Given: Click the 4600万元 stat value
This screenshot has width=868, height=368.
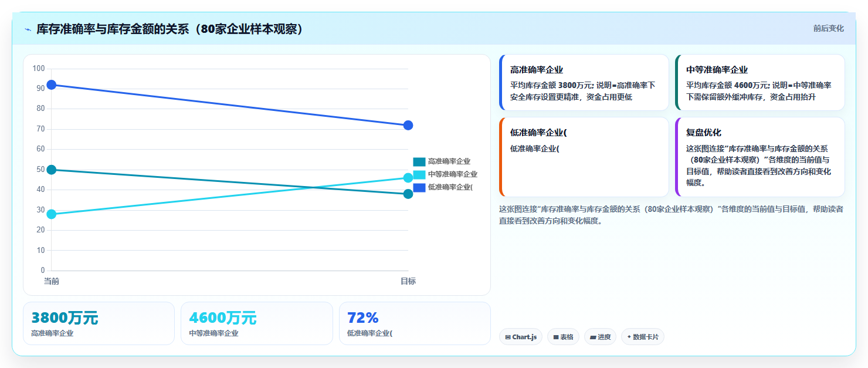Looking at the screenshot, I should pos(223,318).
